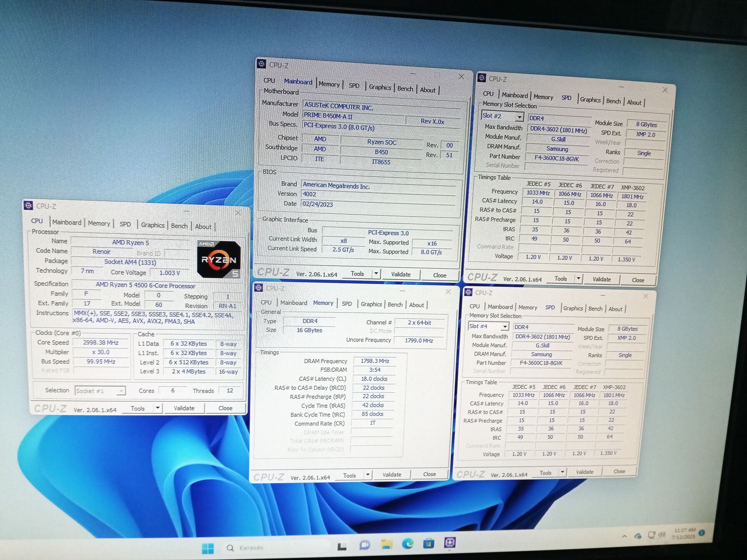Click the network icon in the system tray
Viewport: 747px width, 560px height.
(x=652, y=535)
